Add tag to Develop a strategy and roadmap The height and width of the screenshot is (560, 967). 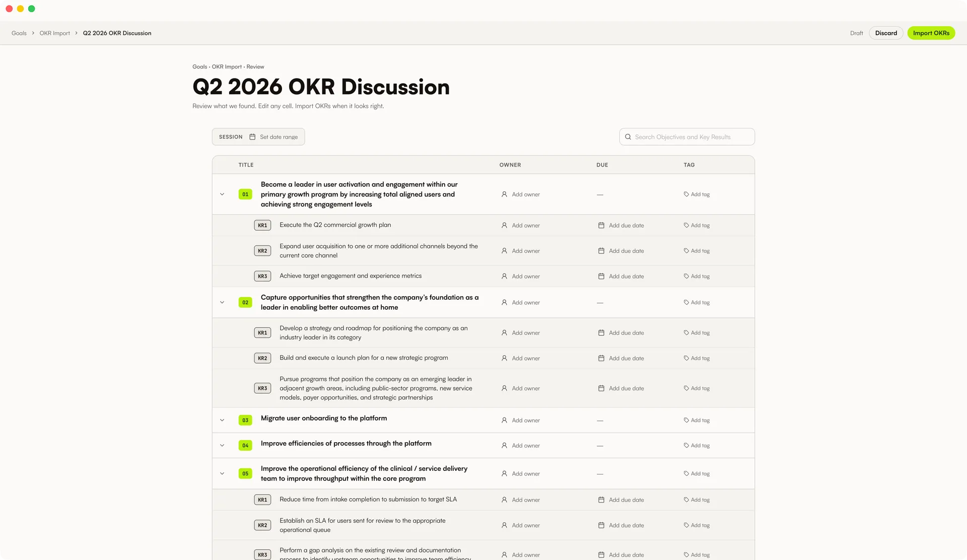697,333
